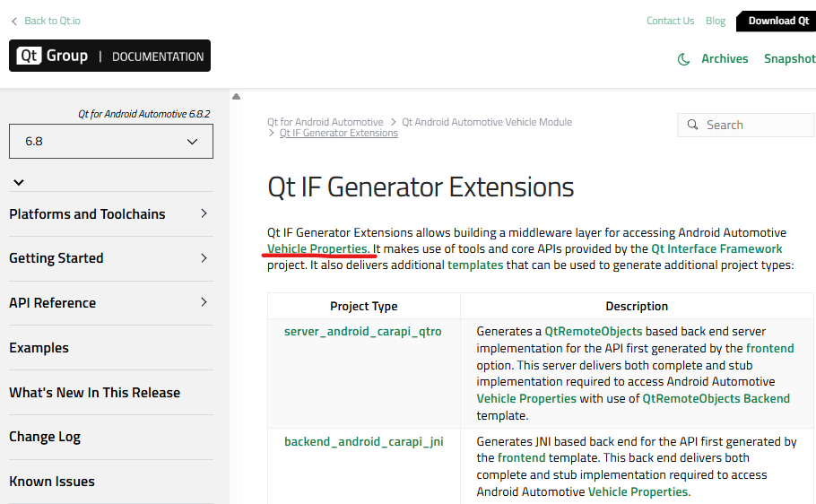
Task: Open Change Log in sidebar
Action: (45, 437)
